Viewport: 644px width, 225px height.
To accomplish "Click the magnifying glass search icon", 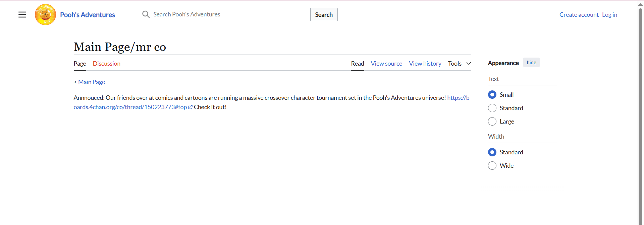I will point(146,14).
